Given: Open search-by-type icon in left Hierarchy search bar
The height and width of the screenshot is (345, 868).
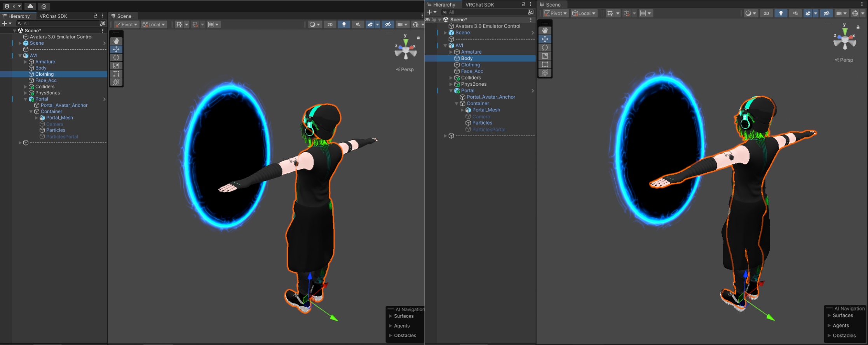Looking at the screenshot, I should [103, 23].
